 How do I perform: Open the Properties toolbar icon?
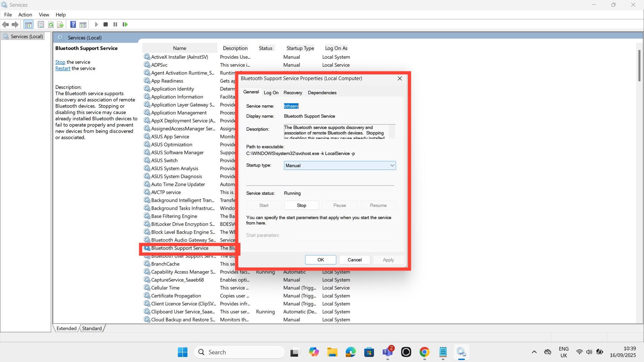pos(41,24)
